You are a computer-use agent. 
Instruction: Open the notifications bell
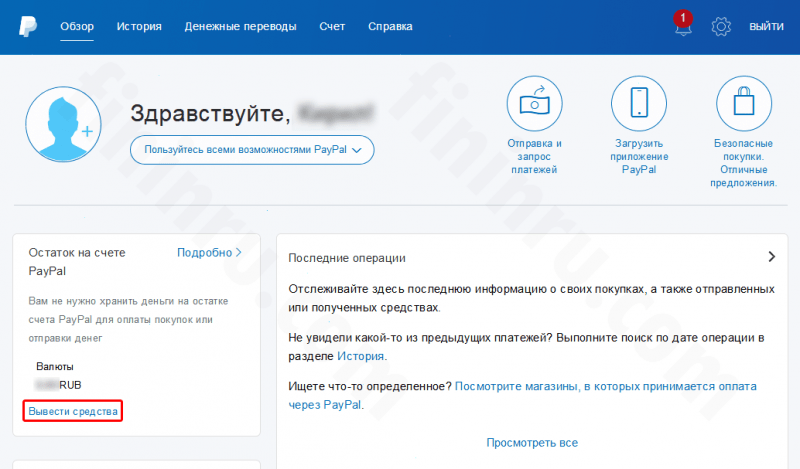[x=683, y=24]
